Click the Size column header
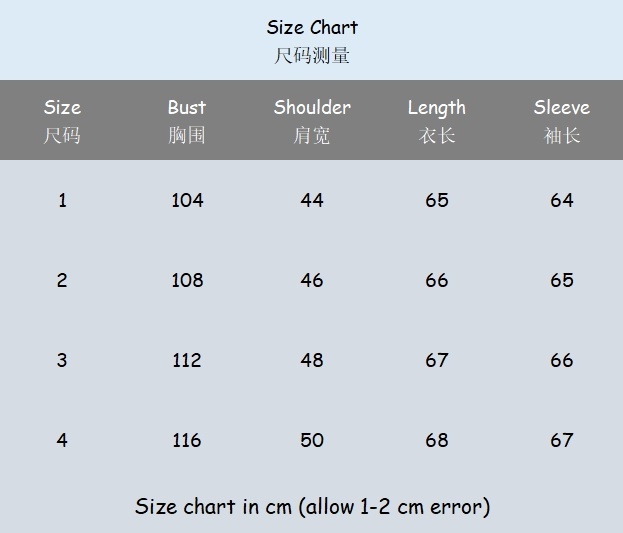This screenshot has height=533, width=623. tap(62, 108)
